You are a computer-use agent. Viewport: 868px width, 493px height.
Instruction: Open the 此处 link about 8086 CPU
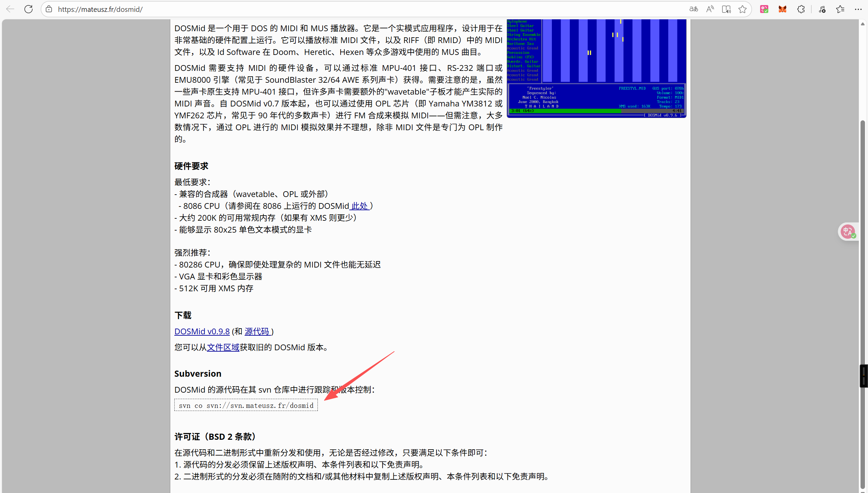[x=359, y=206]
